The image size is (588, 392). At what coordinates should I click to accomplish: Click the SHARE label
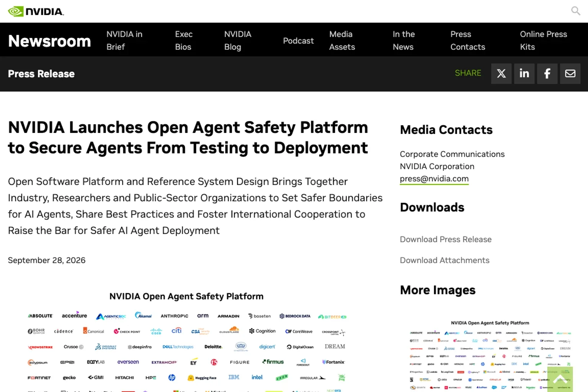click(x=468, y=73)
